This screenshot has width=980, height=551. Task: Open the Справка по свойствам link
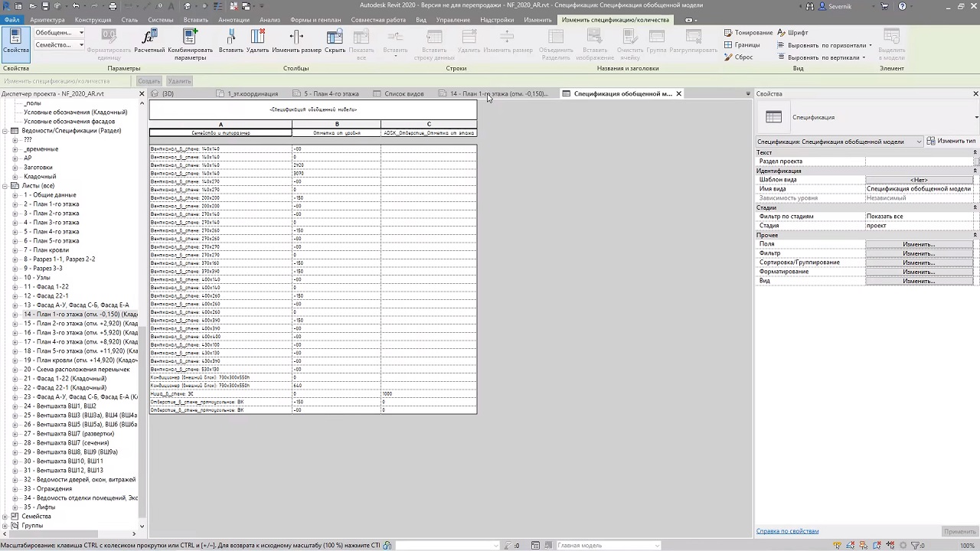787,531
